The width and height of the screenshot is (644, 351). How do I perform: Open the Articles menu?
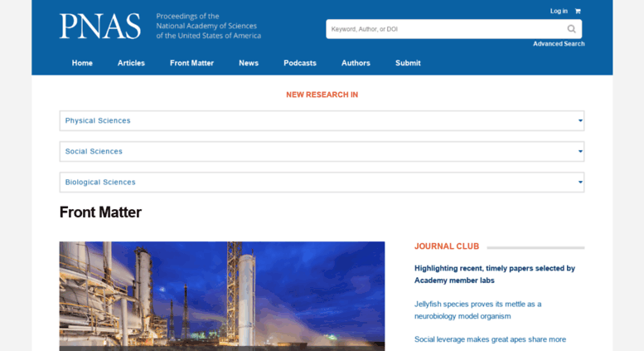point(131,63)
